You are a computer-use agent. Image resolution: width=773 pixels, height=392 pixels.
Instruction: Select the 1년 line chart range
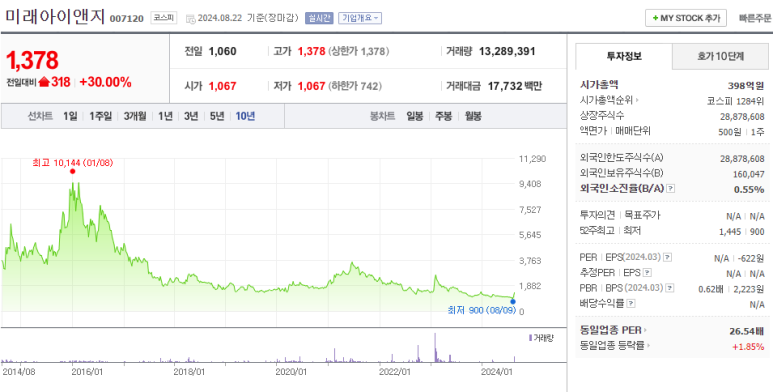[165, 117]
